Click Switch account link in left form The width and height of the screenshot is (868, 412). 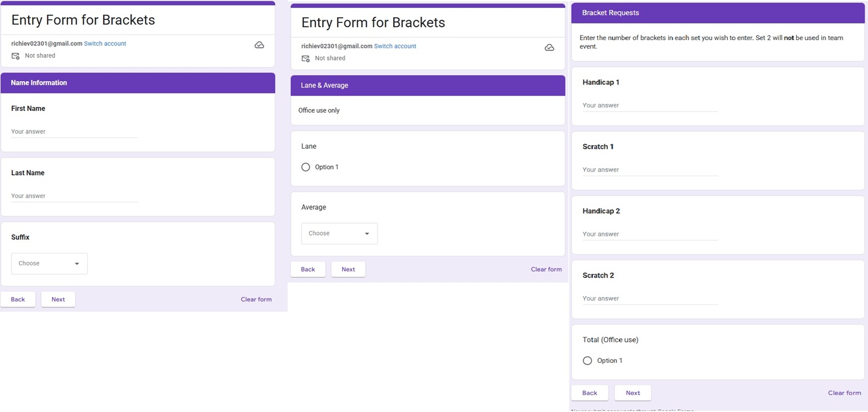point(105,43)
